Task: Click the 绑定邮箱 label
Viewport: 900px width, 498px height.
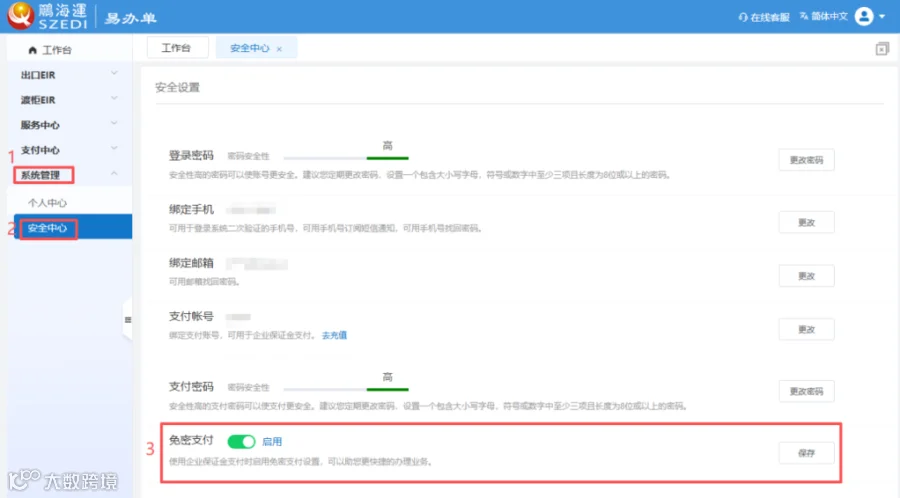Action: 191,263
